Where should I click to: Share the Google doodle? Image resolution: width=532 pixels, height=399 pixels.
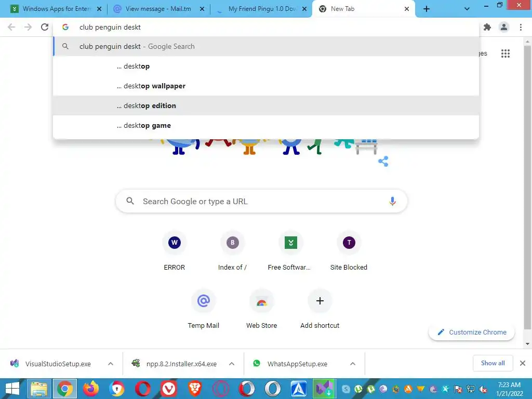383,161
